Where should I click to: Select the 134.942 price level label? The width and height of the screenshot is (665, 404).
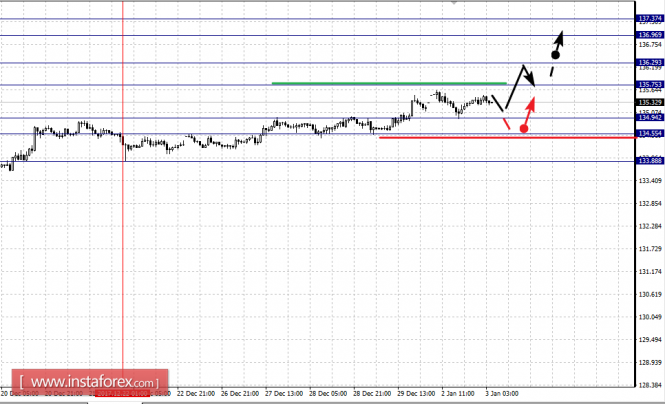pos(650,117)
